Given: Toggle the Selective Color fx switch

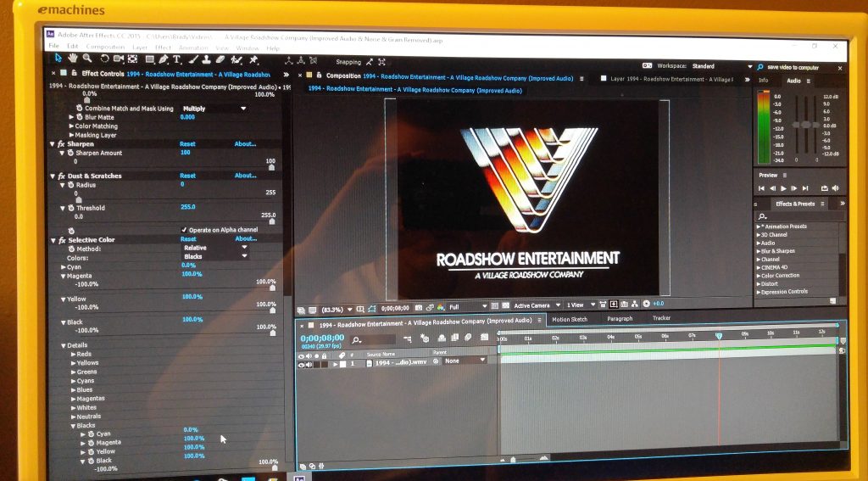Looking at the screenshot, I should pos(62,241).
